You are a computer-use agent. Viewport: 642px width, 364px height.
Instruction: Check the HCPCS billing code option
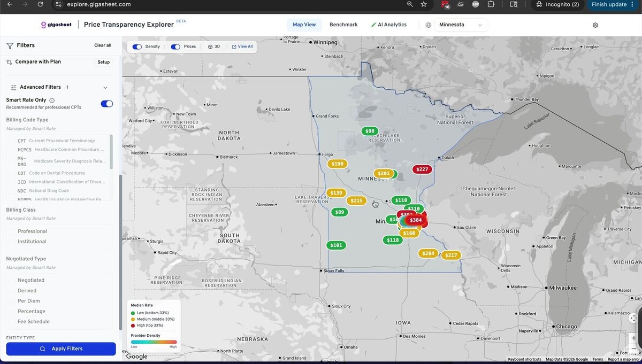pyautogui.click(x=13, y=150)
